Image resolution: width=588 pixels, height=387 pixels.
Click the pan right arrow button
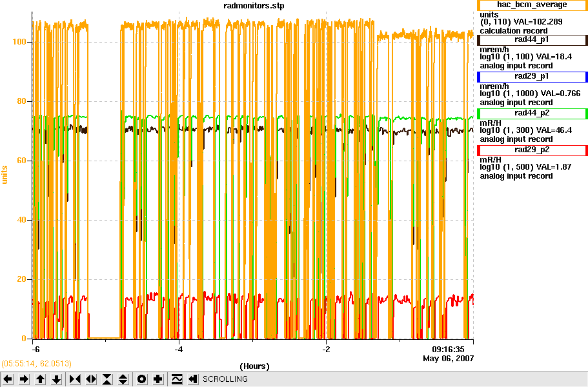coord(24,379)
